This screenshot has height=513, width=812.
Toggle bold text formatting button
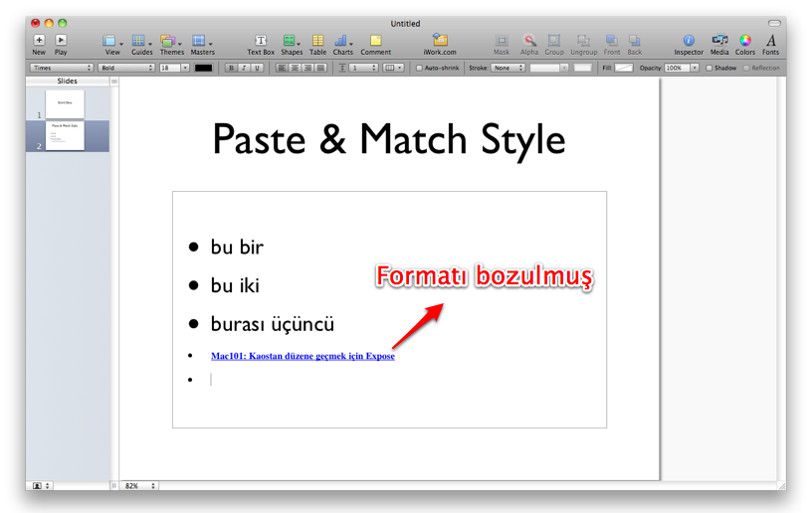[231, 69]
